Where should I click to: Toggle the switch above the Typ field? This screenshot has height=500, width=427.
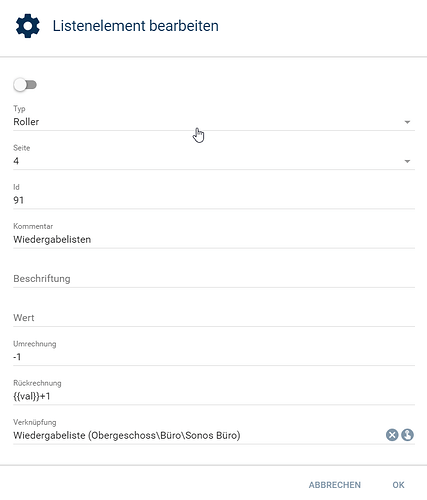click(25, 85)
